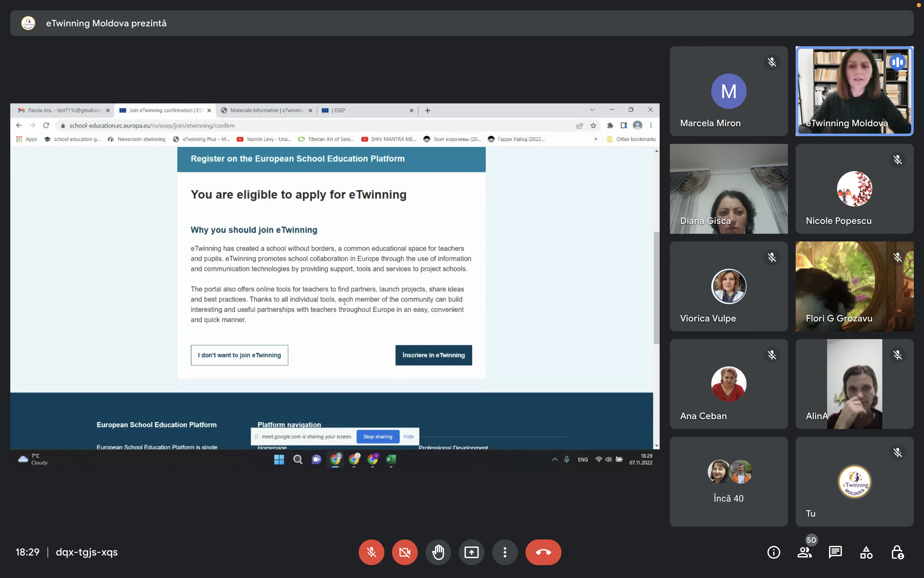Open the chat panel icon
Viewport: 924px width, 578px height.
pyautogui.click(x=835, y=552)
